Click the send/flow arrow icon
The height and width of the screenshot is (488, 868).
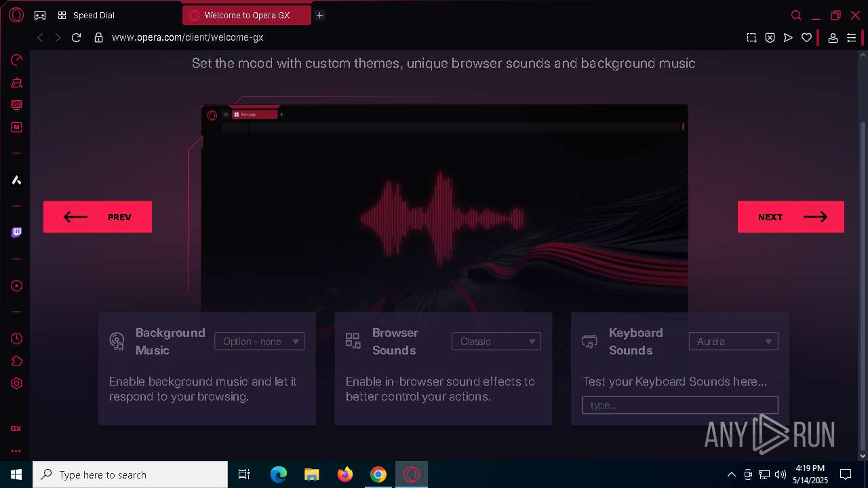click(x=788, y=38)
